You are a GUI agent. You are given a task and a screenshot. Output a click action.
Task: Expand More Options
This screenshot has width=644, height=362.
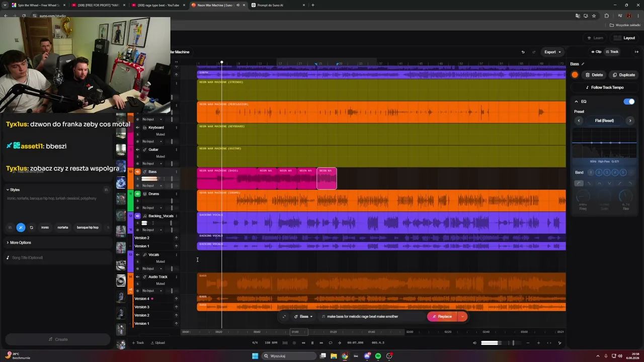pyautogui.click(x=19, y=243)
